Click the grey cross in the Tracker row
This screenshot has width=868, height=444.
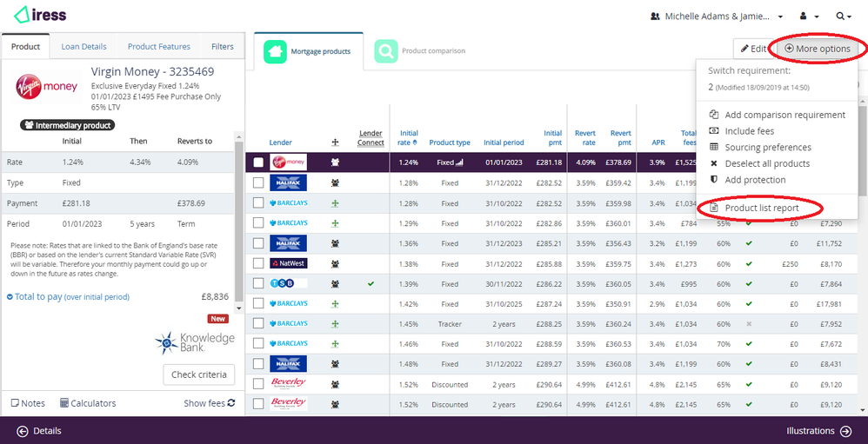[x=749, y=324]
